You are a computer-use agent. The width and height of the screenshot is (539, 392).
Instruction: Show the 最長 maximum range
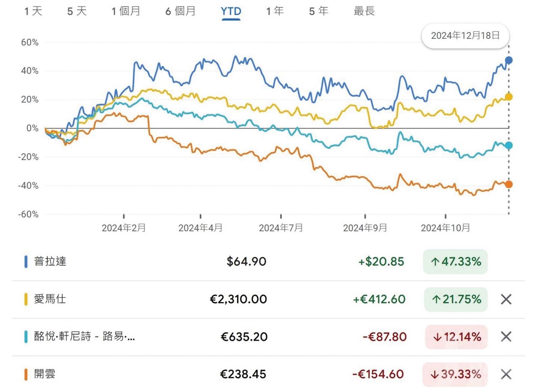pos(364,11)
